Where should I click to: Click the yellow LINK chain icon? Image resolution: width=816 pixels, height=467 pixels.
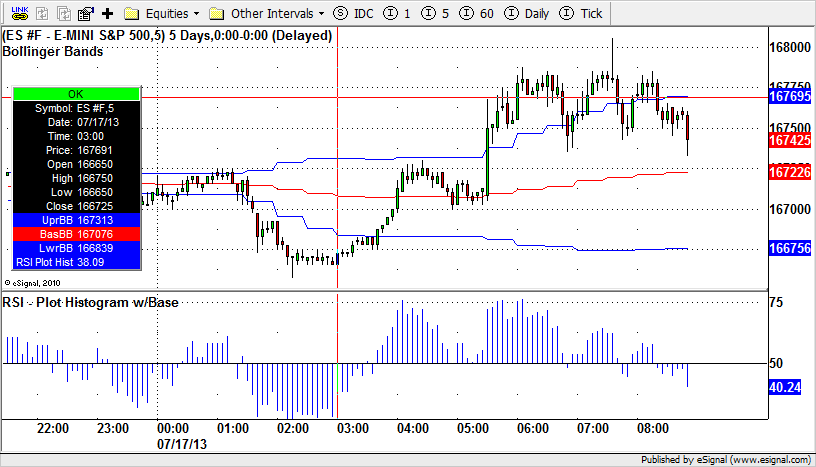[x=20, y=13]
